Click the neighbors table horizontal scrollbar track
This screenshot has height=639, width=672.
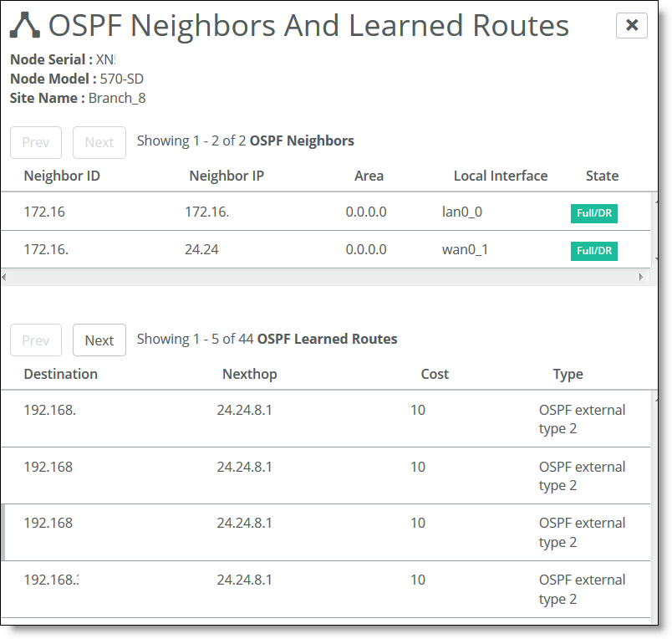pyautogui.click(x=323, y=277)
